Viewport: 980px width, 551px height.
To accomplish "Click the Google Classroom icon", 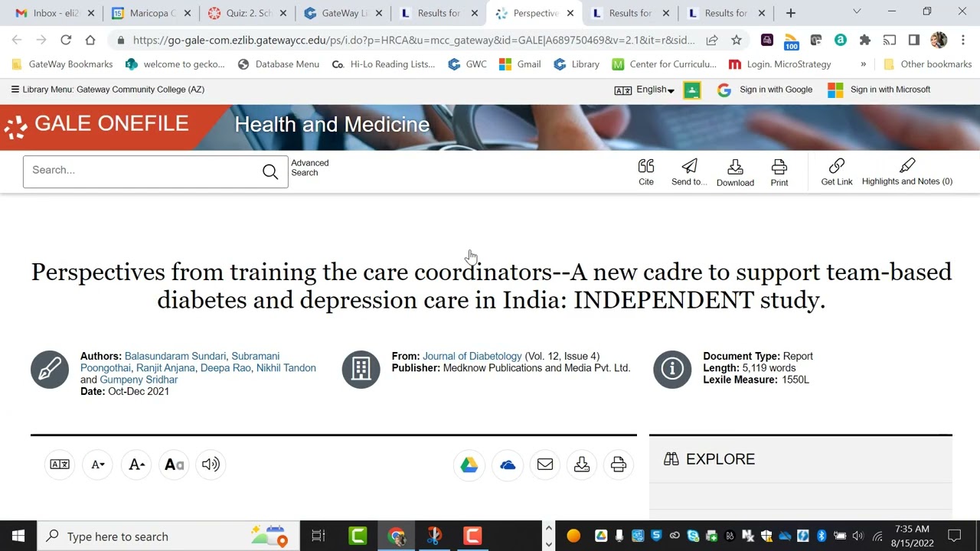I will 692,90.
